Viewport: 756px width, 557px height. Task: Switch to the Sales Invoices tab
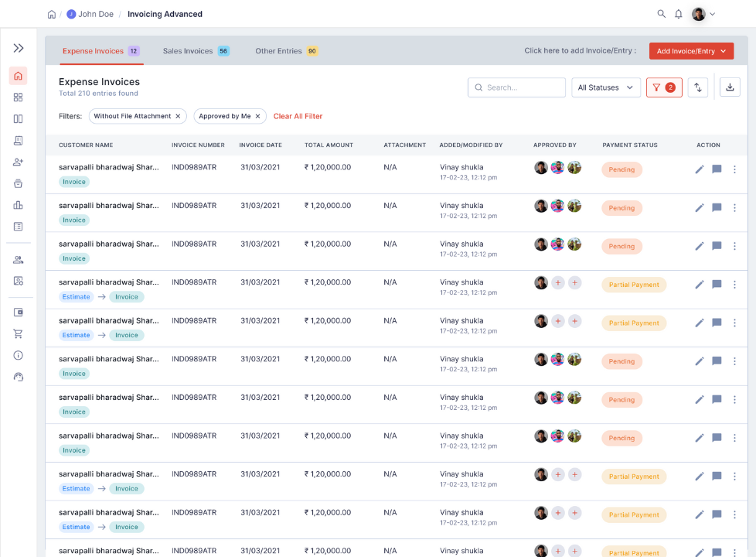(x=196, y=51)
